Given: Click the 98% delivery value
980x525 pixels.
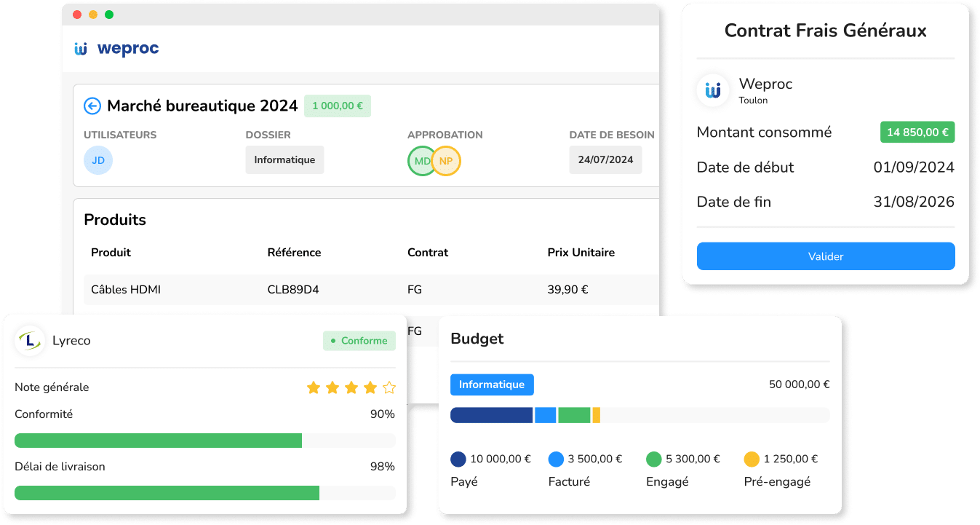Looking at the screenshot, I should pyautogui.click(x=383, y=467).
